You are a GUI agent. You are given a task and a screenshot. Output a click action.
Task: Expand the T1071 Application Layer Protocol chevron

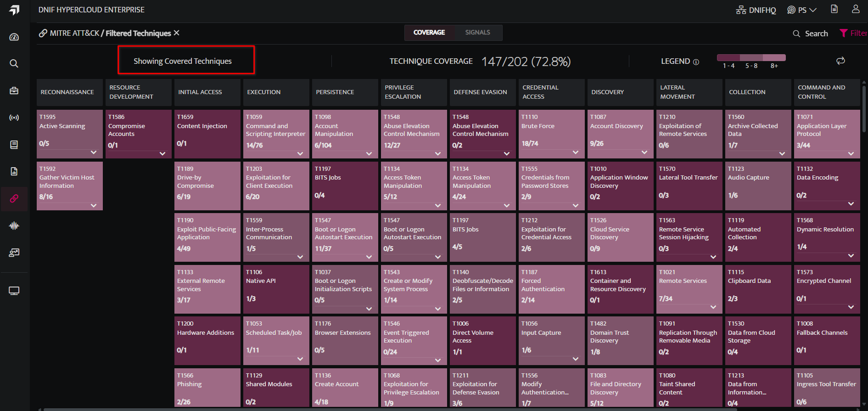tap(851, 154)
